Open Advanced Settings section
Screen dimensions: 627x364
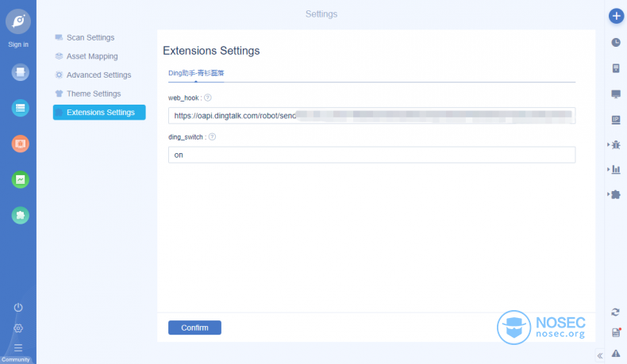point(98,75)
